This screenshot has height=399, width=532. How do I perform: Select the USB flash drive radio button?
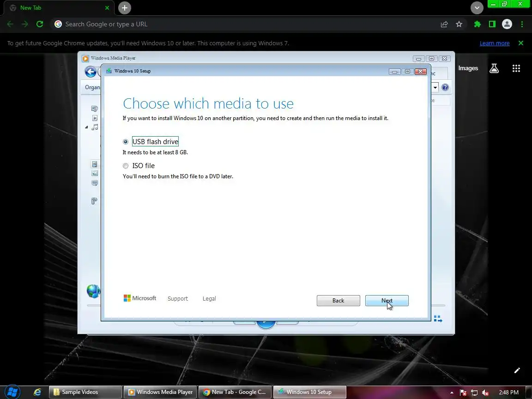point(126,141)
